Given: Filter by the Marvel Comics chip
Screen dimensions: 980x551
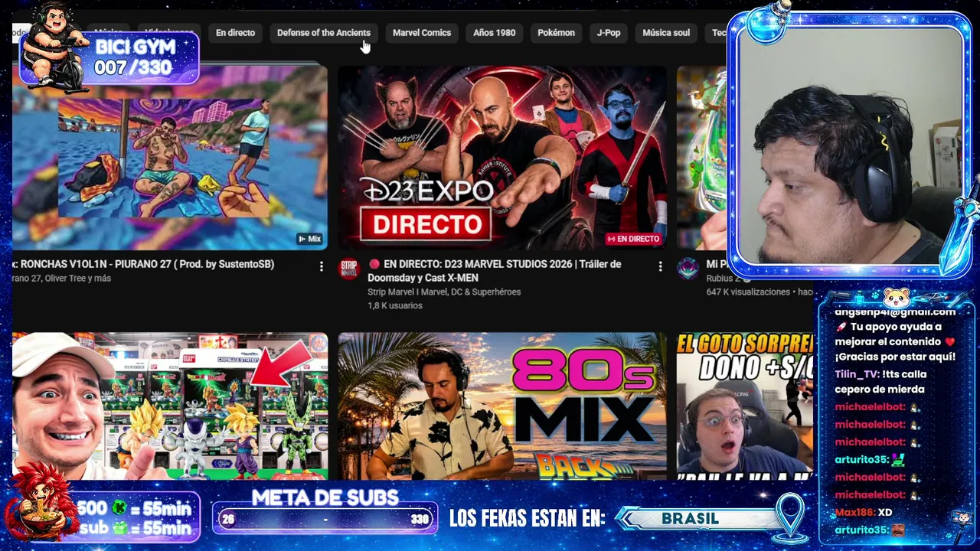Looking at the screenshot, I should point(422,33).
